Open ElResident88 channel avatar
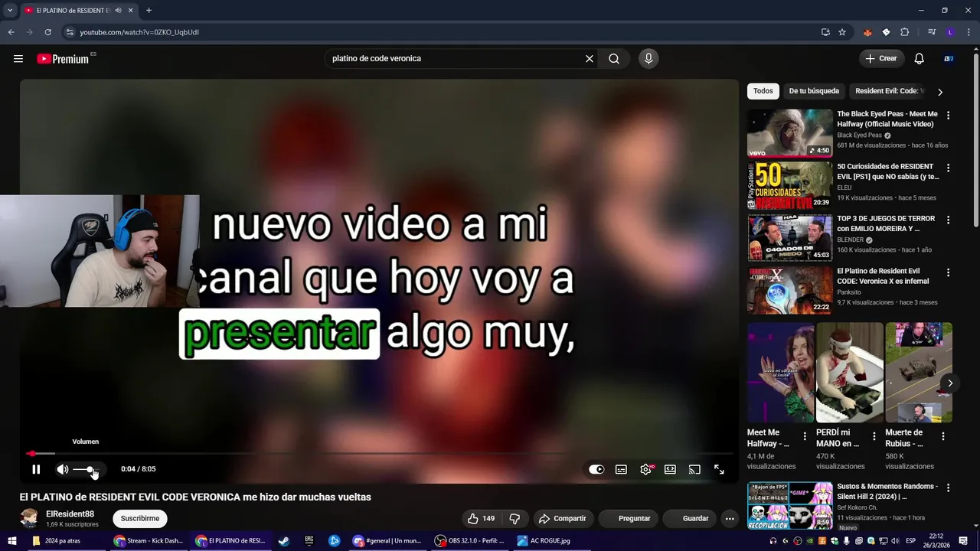The height and width of the screenshot is (551, 980). pos(29,518)
